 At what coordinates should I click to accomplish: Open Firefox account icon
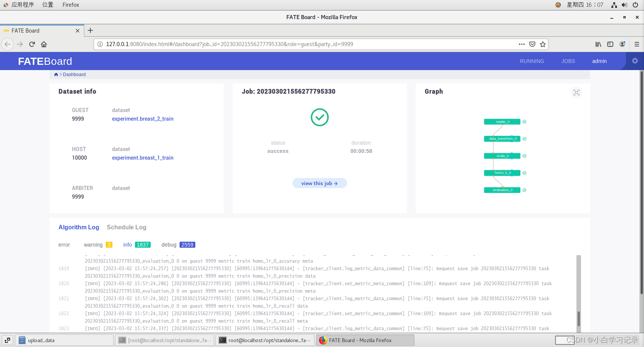622,44
